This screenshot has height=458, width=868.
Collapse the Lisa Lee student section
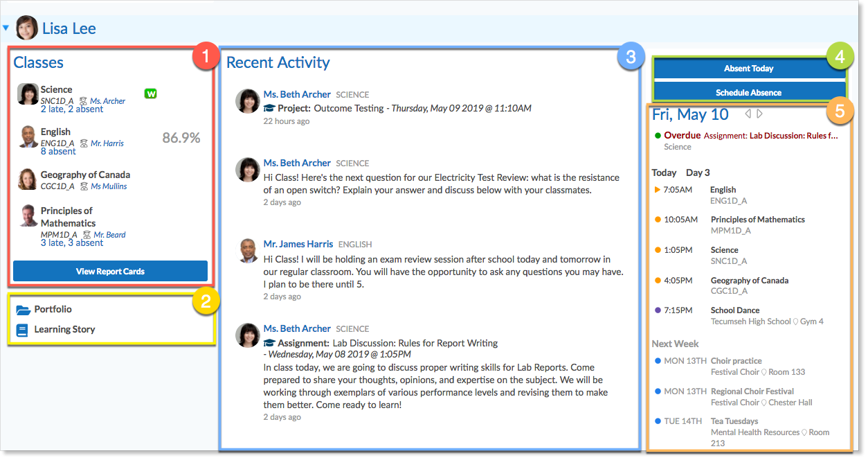(6, 28)
